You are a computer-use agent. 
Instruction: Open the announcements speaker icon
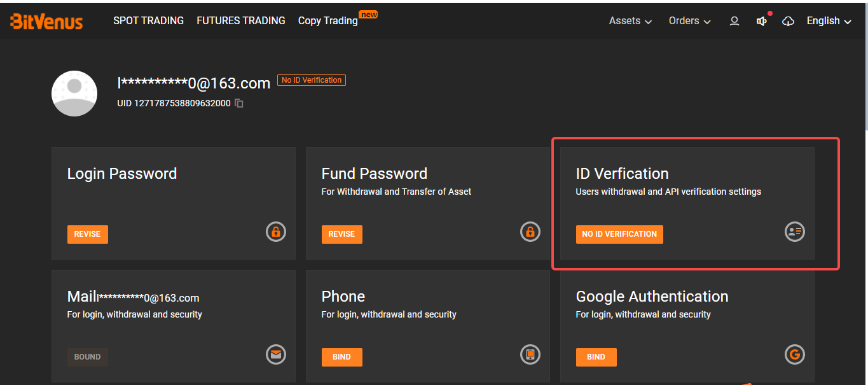761,21
